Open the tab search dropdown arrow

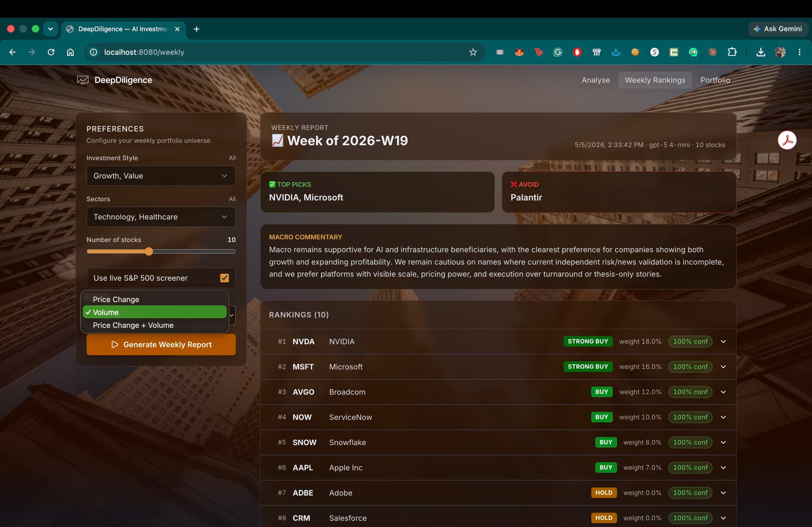pos(50,29)
